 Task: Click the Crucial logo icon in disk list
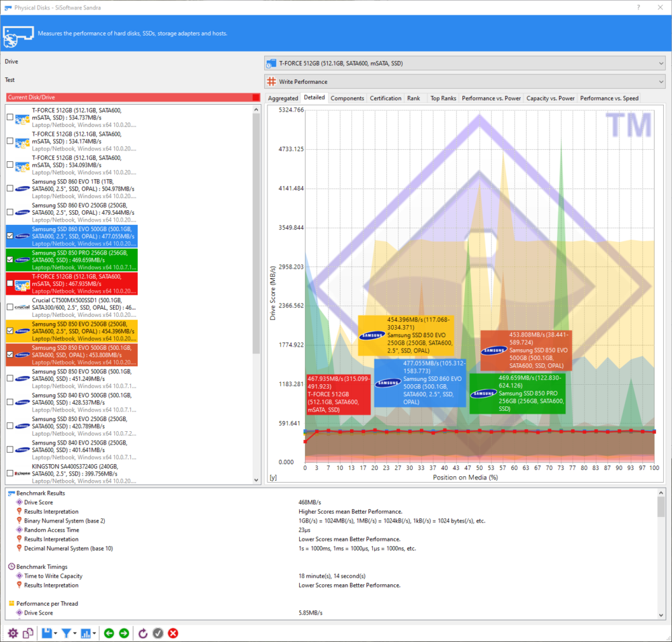22,307
